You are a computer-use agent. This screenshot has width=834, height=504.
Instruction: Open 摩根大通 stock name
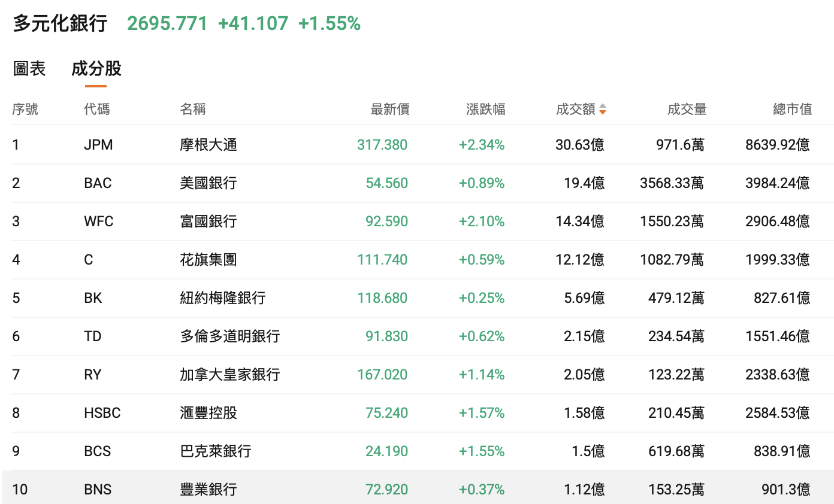[x=208, y=145]
